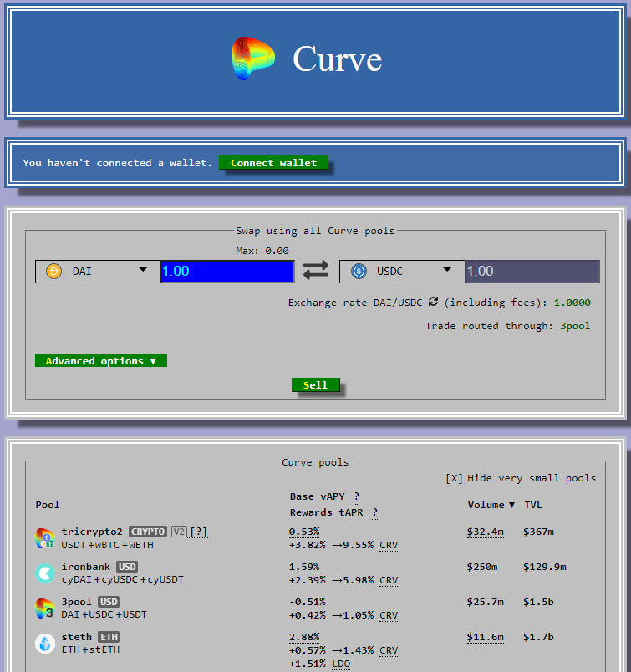This screenshot has width=631, height=672.
Task: Click TVL value $1.7b for steth
Action: [538, 637]
